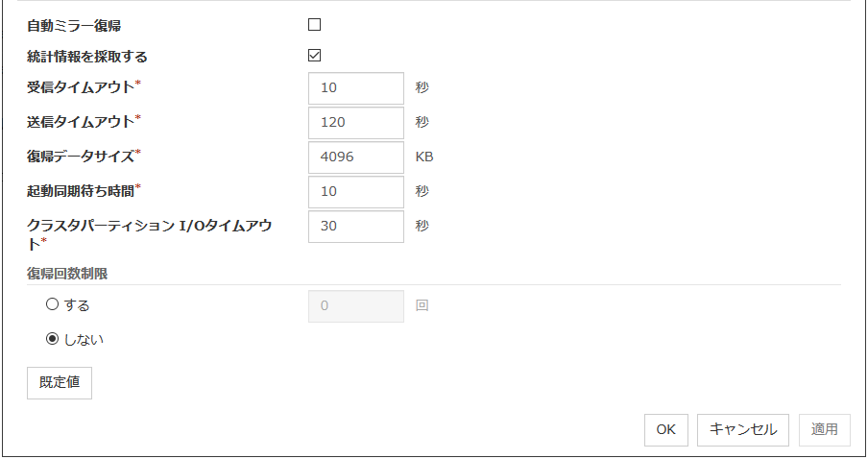The height and width of the screenshot is (459, 868).
Task: Click the 統計情報を採取する label text
Action: tap(87, 57)
